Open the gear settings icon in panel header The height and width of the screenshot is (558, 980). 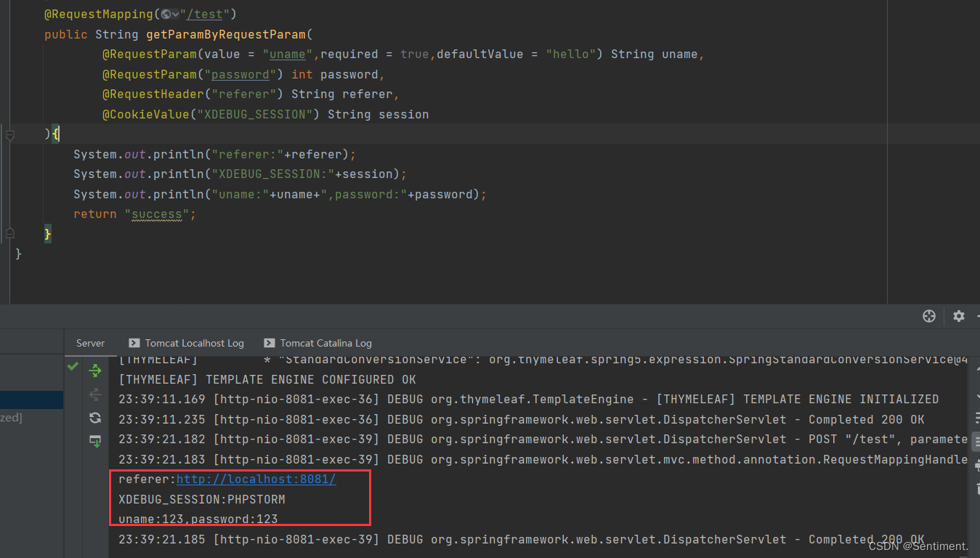click(x=959, y=316)
